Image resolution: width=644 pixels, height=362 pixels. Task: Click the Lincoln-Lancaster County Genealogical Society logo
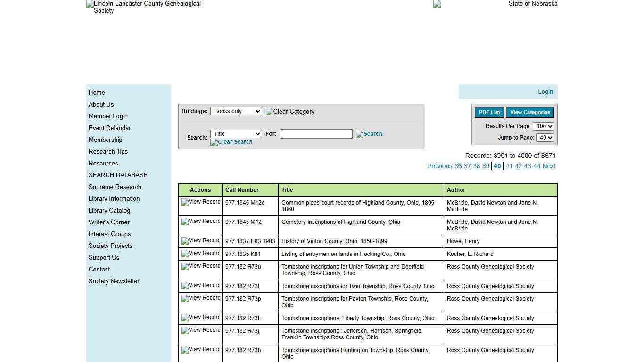[x=143, y=8]
